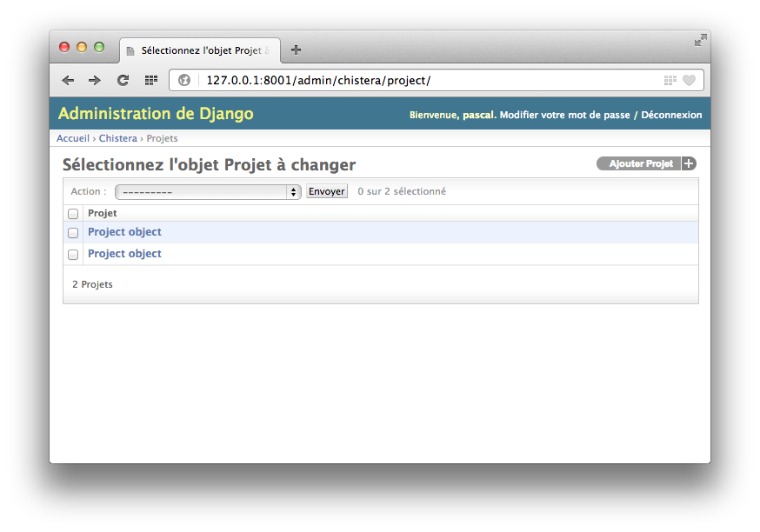Click the green zoom window button
The width and height of the screenshot is (760, 532).
99,47
